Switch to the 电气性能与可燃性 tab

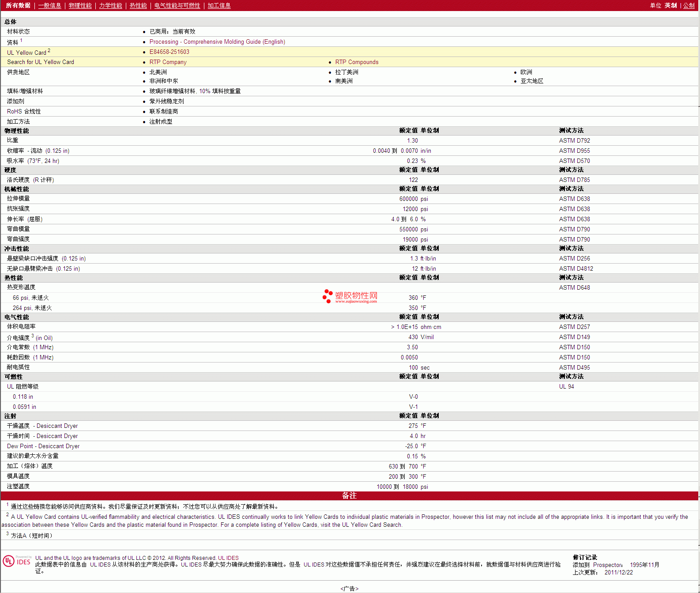coord(177,5)
